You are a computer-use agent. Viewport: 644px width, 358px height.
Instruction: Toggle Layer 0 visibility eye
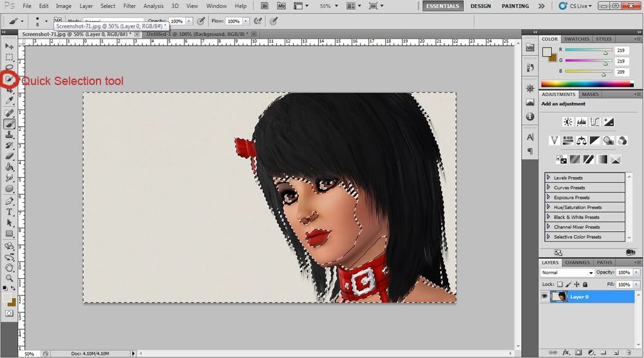tap(545, 296)
